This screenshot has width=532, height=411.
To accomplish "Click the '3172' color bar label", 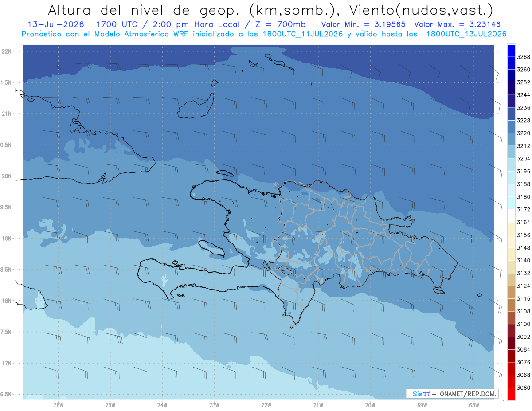I will [x=524, y=209].
